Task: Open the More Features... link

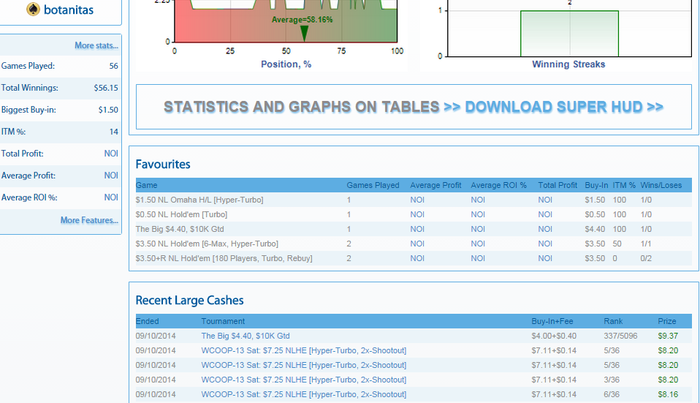Action: click(89, 220)
